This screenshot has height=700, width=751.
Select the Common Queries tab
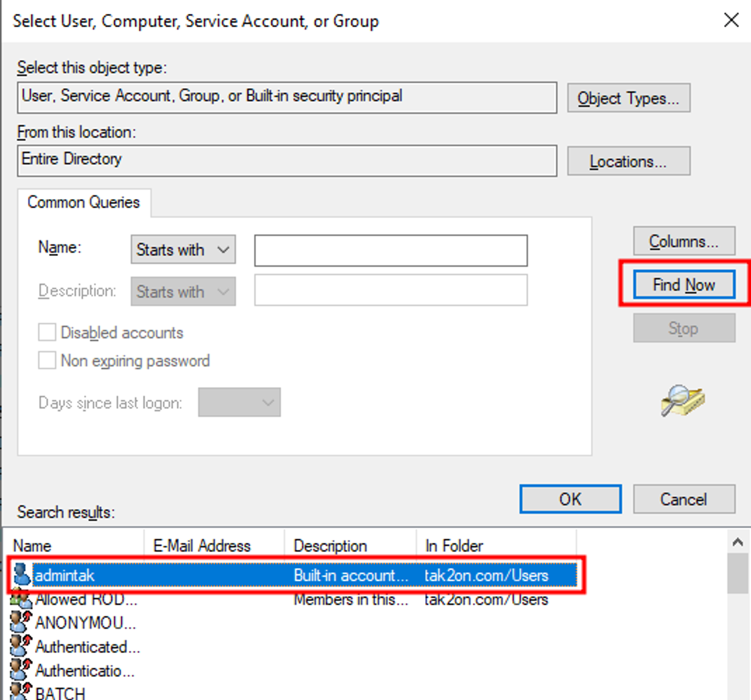[84, 203]
